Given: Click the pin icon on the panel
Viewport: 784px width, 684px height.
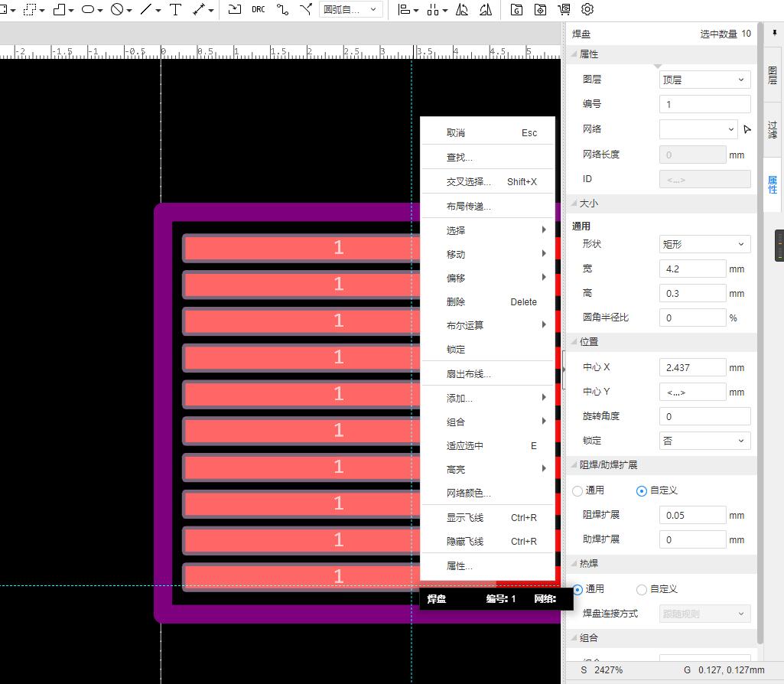Looking at the screenshot, I should 775,34.
